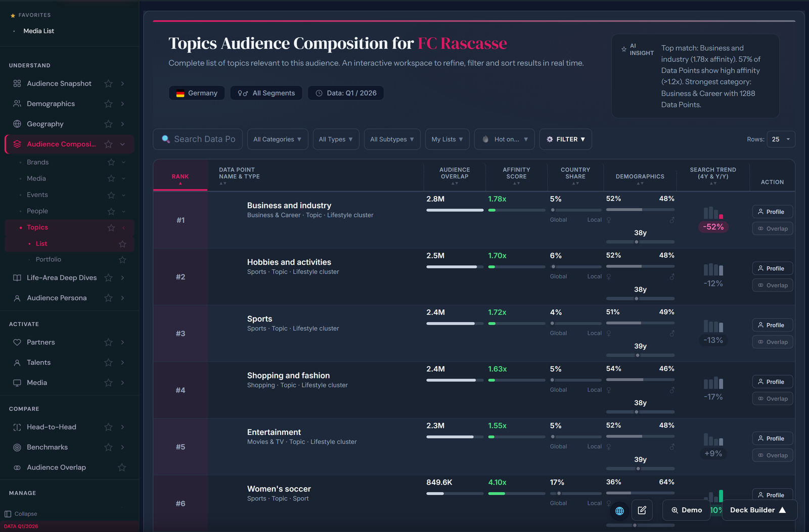Click the search trend bar chart for Sports

click(x=713, y=326)
